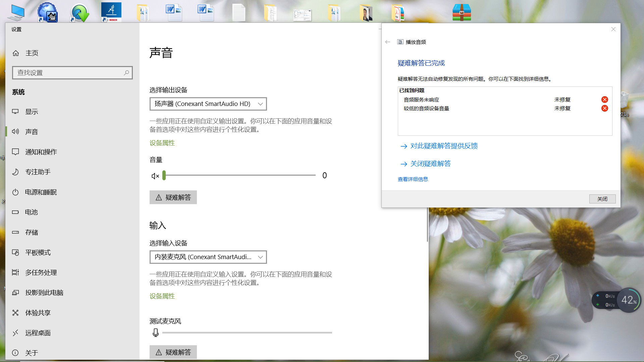Click the volume slider track
The width and height of the screenshot is (644, 362).
[240, 175]
